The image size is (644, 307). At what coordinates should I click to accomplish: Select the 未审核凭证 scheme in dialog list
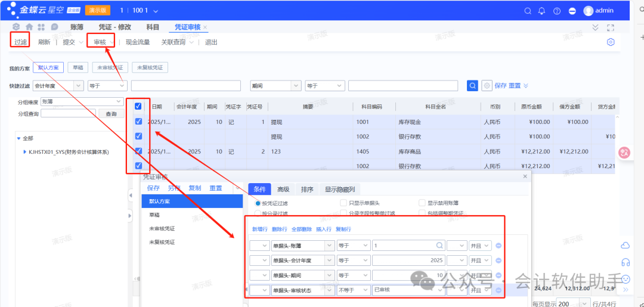pyautogui.click(x=162, y=229)
